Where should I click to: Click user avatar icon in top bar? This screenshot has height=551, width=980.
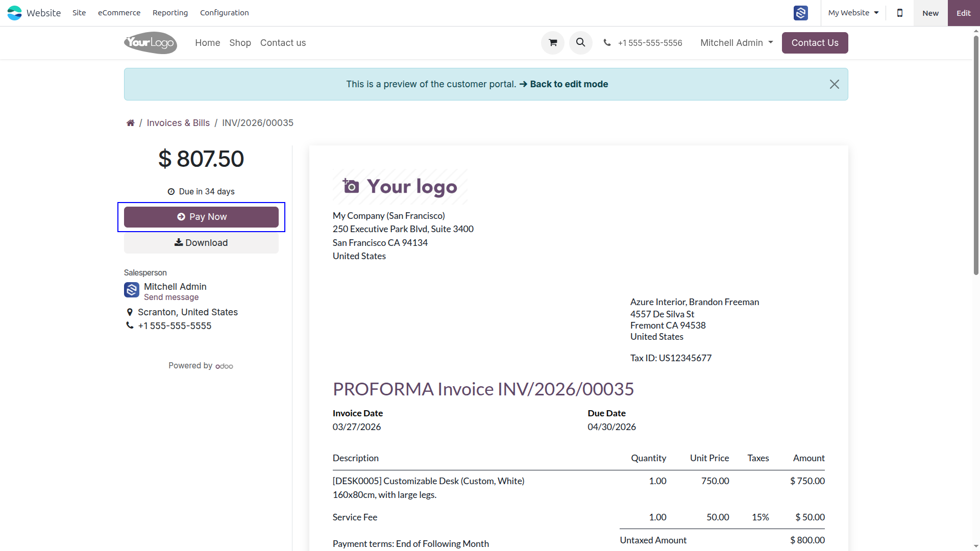(x=801, y=13)
